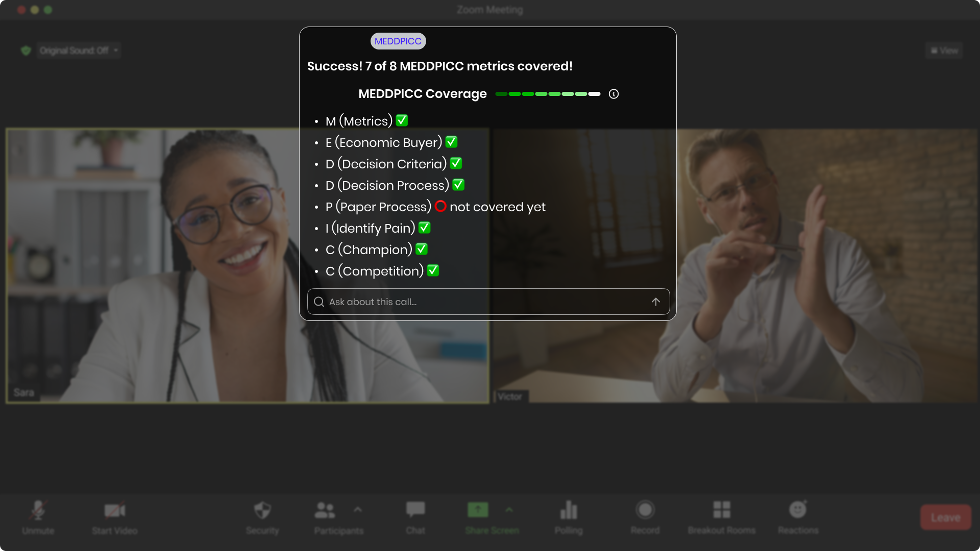Click the green Share Screen icon
This screenshot has width=980, height=551.
478,510
